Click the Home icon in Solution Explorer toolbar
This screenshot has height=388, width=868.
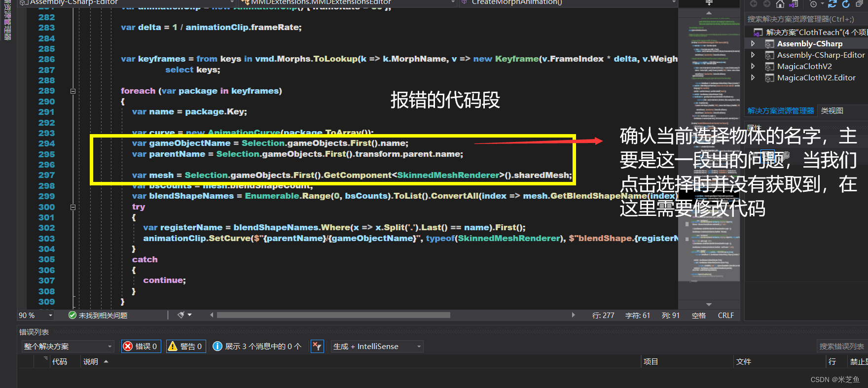coord(780,4)
